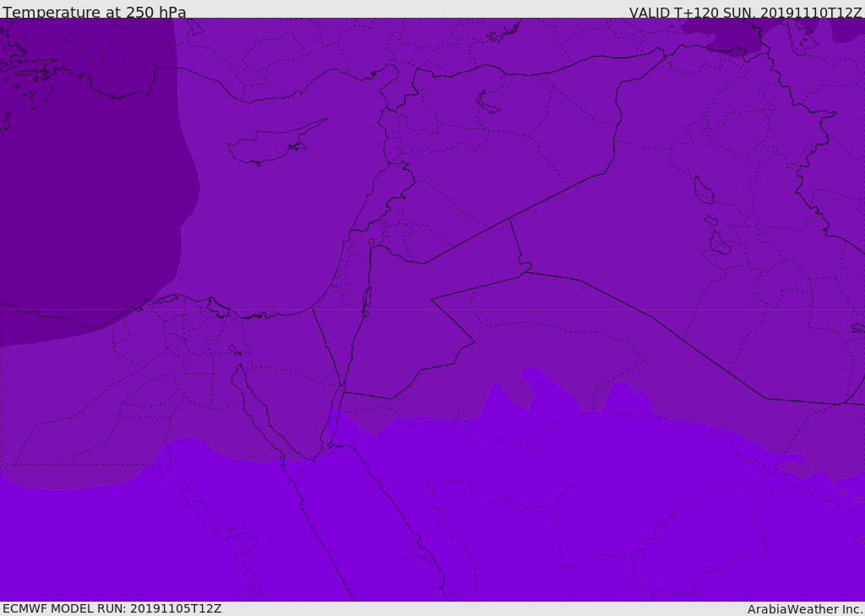Click the 'VALID T+120 SUN. 20191110T12Z' label

[x=745, y=12]
